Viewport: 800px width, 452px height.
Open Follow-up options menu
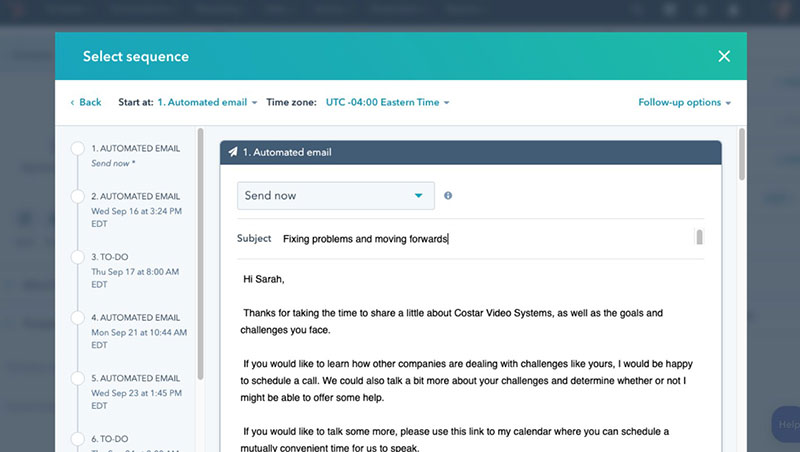pyautogui.click(x=684, y=102)
